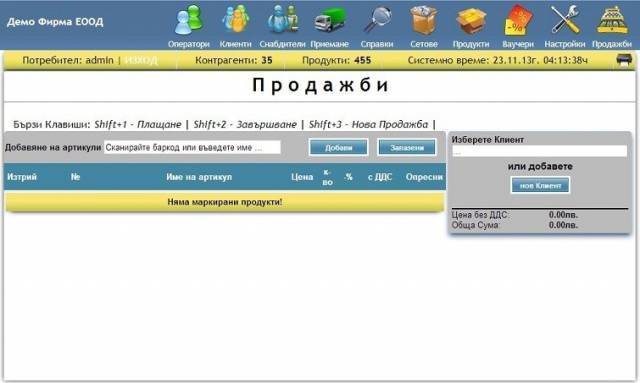Screen dimensions: 640x383
Task: Click the ИЗХОД logout link
Action: (x=141, y=60)
